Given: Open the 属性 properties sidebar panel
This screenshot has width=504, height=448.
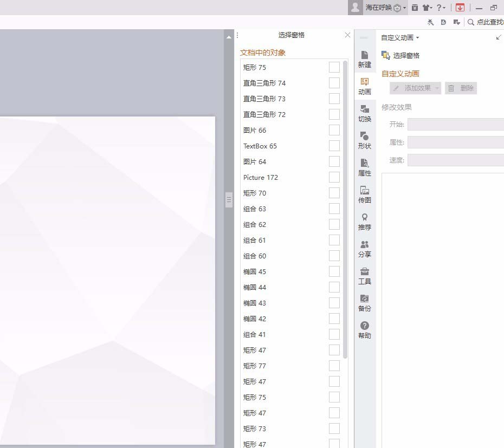Looking at the screenshot, I should 365,167.
